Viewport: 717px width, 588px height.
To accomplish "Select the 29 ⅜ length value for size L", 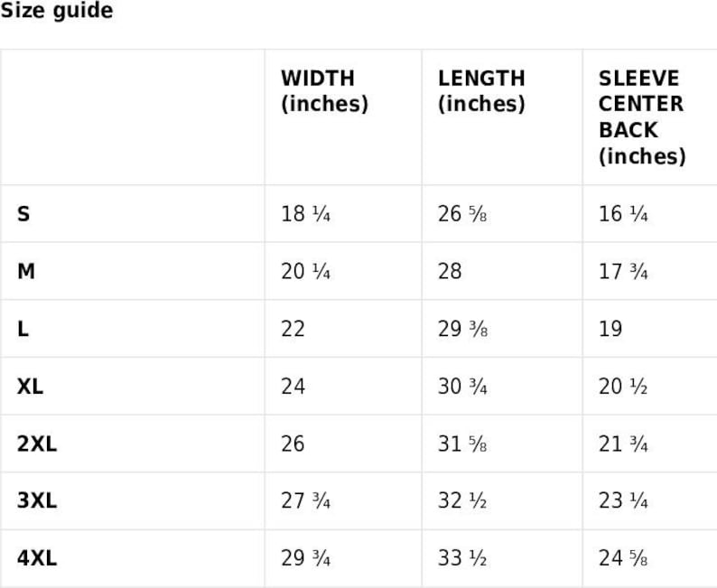I will pyautogui.click(x=462, y=329).
